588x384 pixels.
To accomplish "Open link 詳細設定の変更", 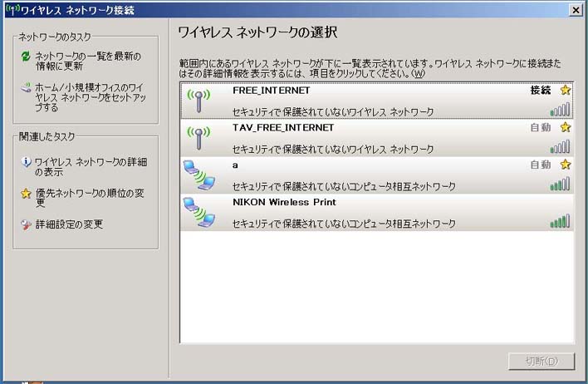I will 69,224.
